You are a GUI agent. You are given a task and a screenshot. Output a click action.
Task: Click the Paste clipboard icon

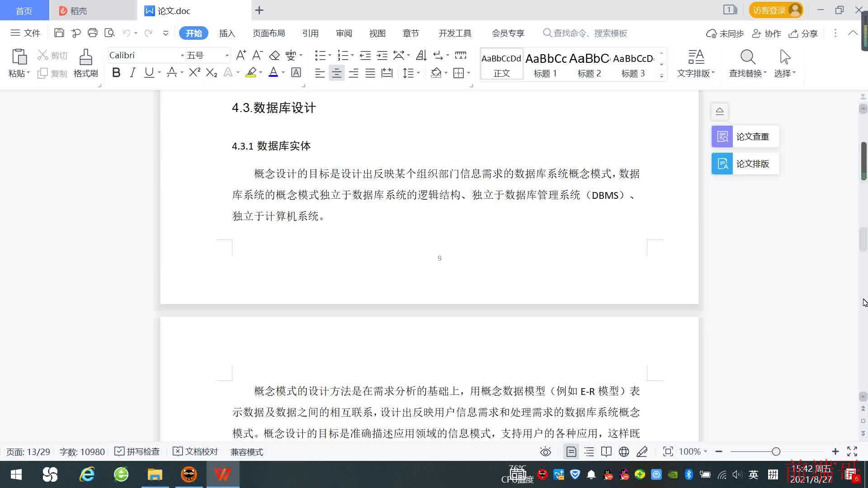click(x=19, y=57)
